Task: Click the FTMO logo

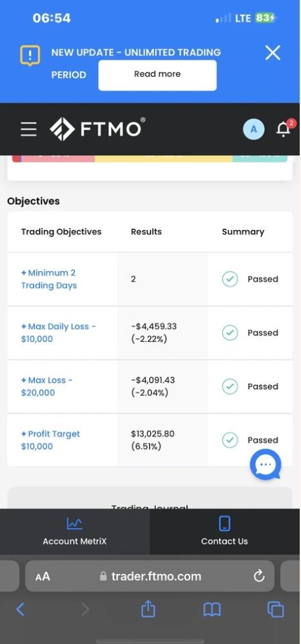Action: coord(97,129)
